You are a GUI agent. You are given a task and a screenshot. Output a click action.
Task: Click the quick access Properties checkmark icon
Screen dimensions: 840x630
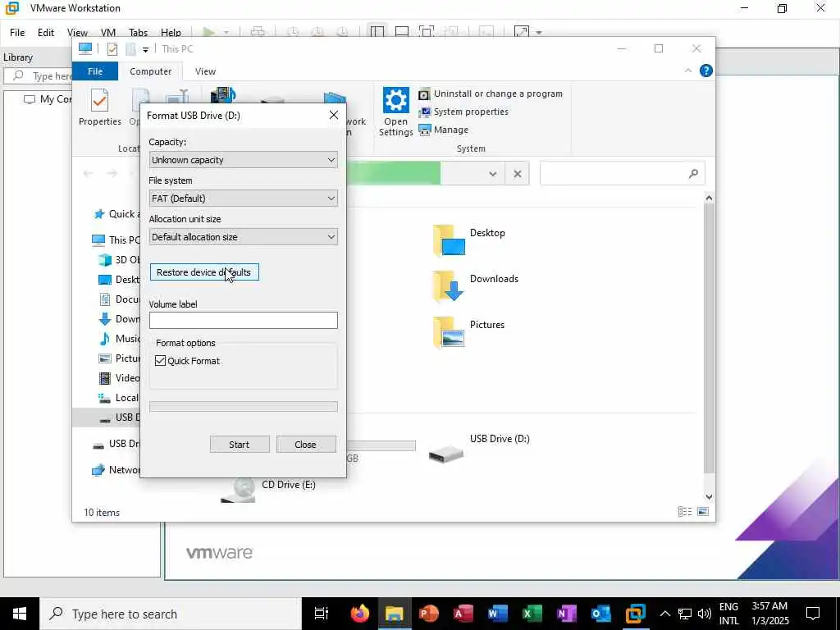(112, 49)
